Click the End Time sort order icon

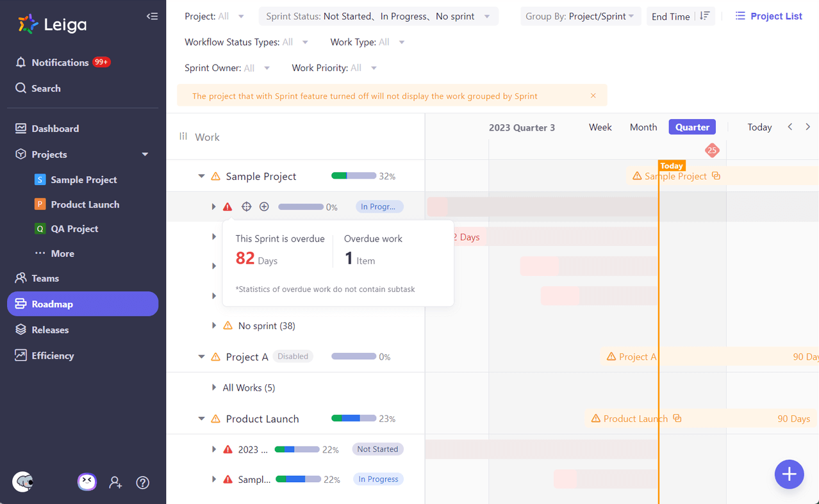pos(705,17)
